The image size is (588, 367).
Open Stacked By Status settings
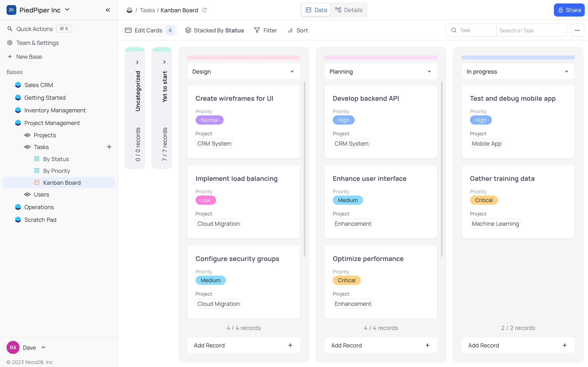(x=215, y=30)
